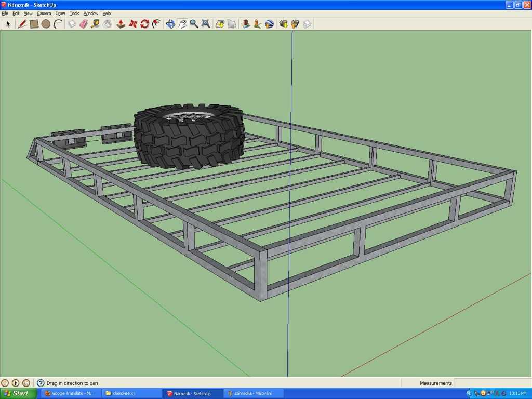
Task: Click the Share Model upload icon
Action: click(x=295, y=24)
